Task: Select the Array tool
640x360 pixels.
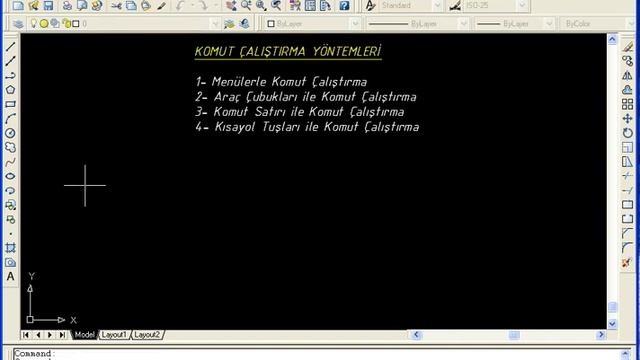Action: click(x=627, y=104)
